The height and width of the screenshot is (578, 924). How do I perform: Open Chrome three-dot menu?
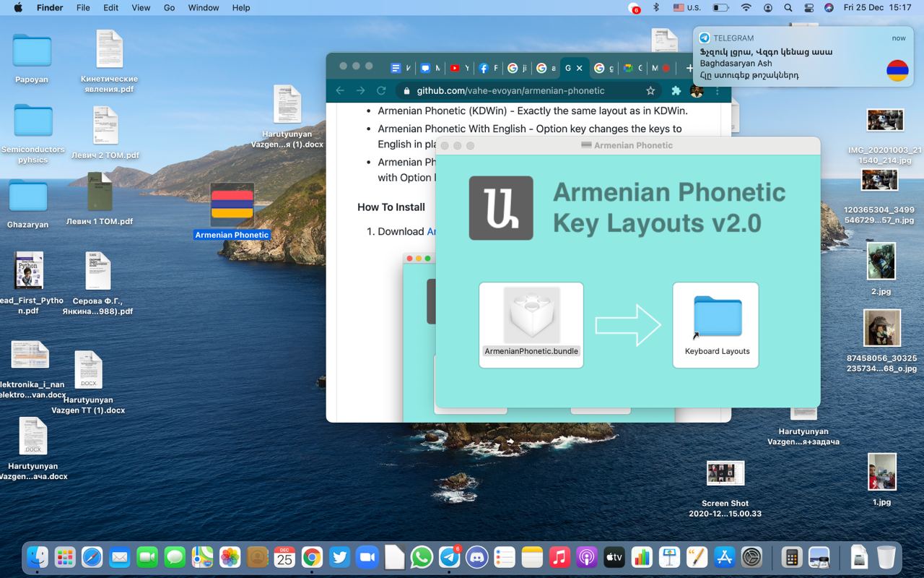[x=717, y=90]
